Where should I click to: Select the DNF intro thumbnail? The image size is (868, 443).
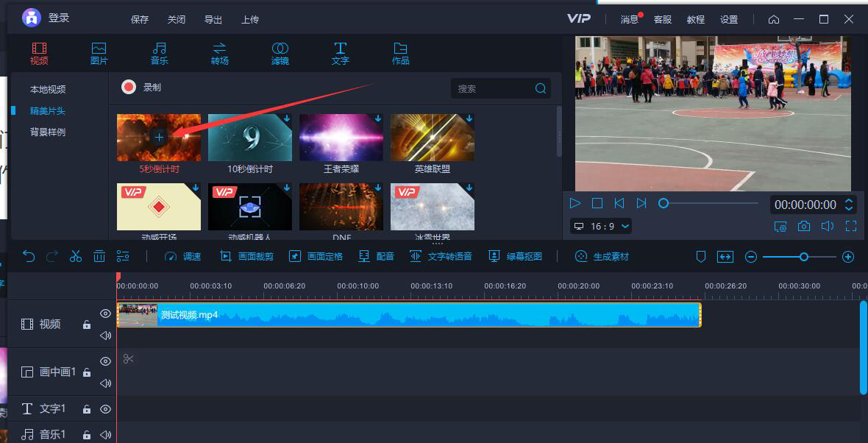pyautogui.click(x=341, y=207)
